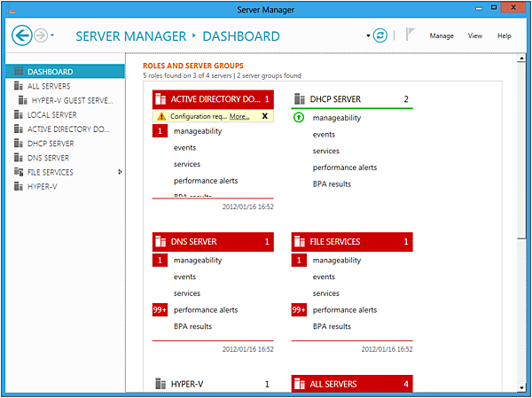Click the yellow configuration warning icon
The width and height of the screenshot is (532, 398).
point(161,116)
